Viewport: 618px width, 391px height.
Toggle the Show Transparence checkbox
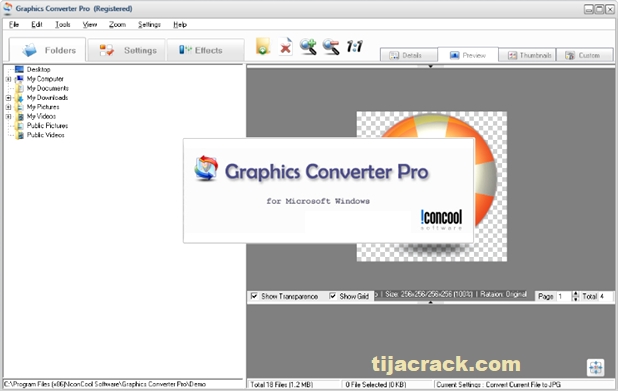(x=254, y=296)
